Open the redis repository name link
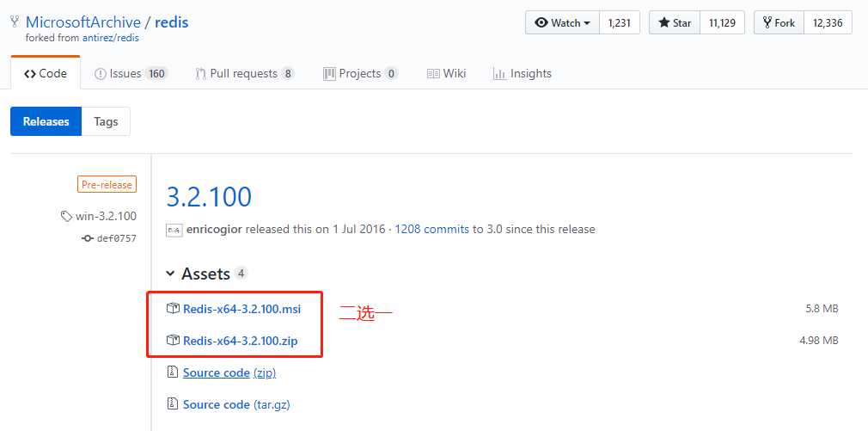 (172, 22)
